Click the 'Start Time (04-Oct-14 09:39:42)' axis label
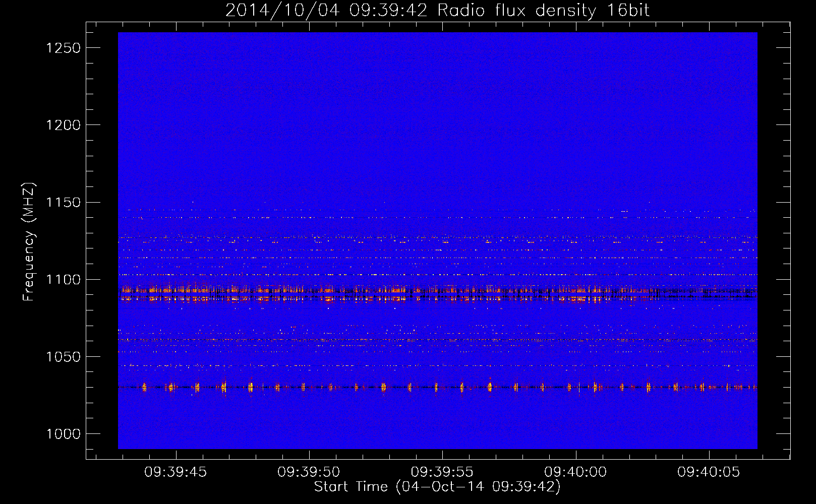The width and height of the screenshot is (816, 504). (x=437, y=487)
